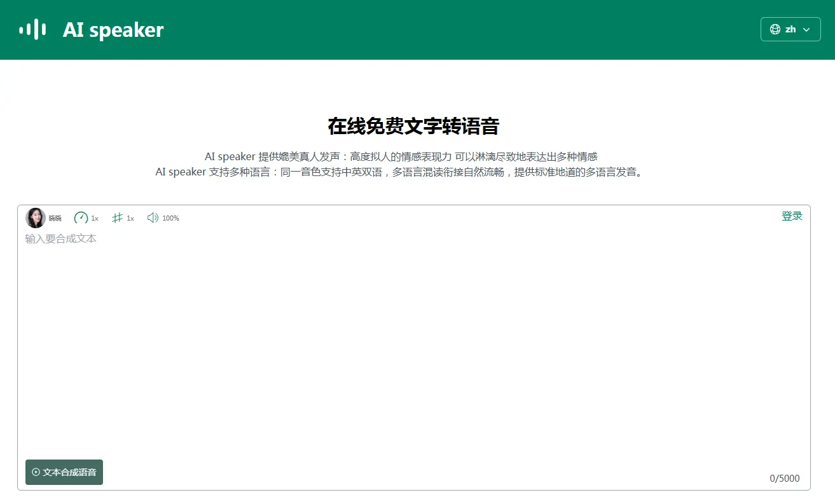
Task: Click the sound wave logo icon
Action: coord(32,29)
